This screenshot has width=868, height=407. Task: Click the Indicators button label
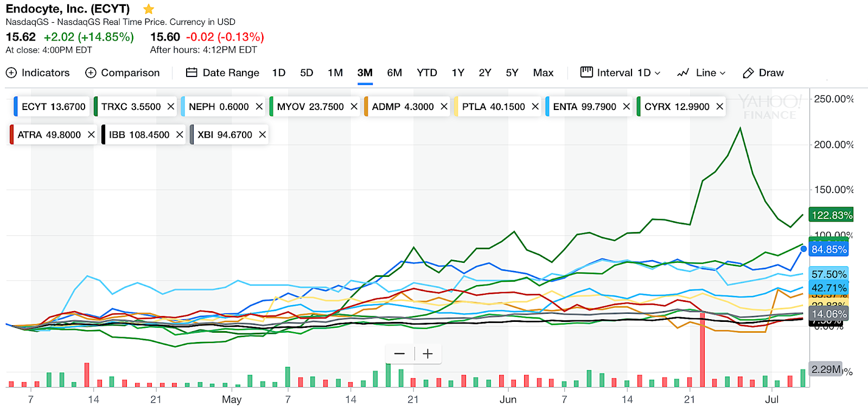pos(46,73)
